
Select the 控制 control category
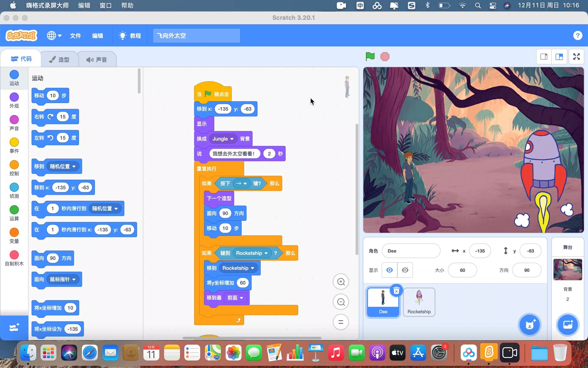(x=14, y=168)
